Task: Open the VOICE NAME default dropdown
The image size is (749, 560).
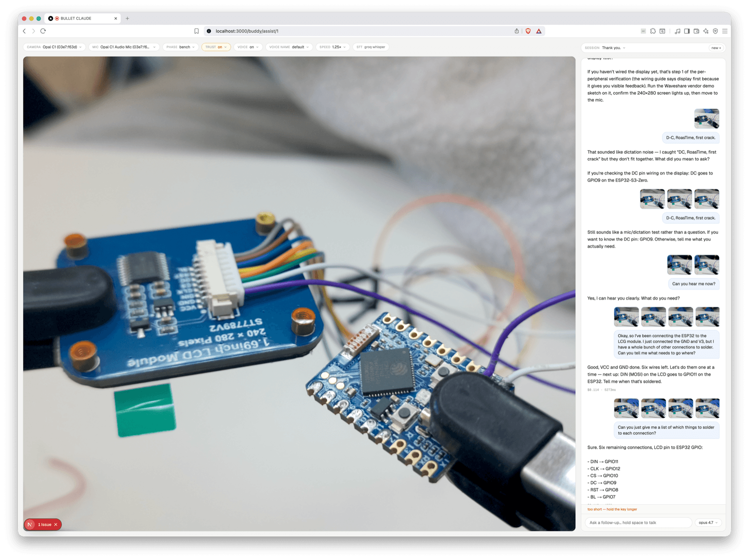Action: pyautogui.click(x=289, y=47)
